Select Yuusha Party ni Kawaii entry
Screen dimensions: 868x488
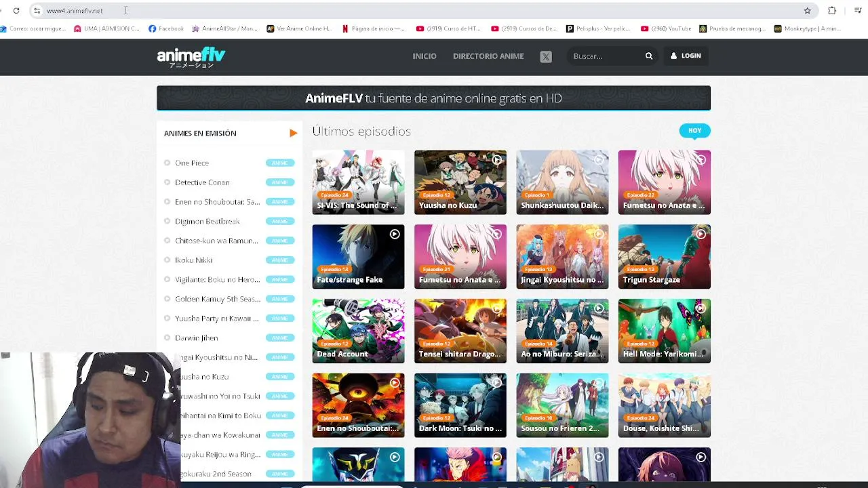216,319
